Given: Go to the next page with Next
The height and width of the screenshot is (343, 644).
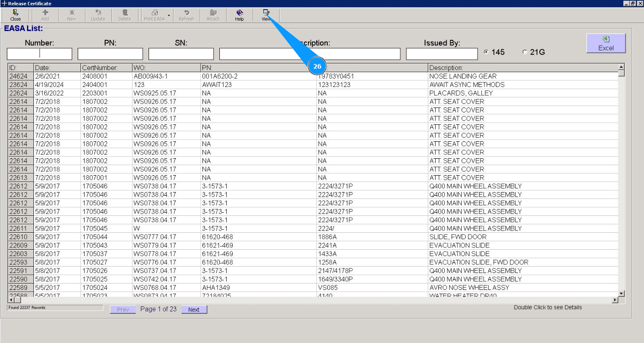Looking at the screenshot, I should click(x=194, y=310).
